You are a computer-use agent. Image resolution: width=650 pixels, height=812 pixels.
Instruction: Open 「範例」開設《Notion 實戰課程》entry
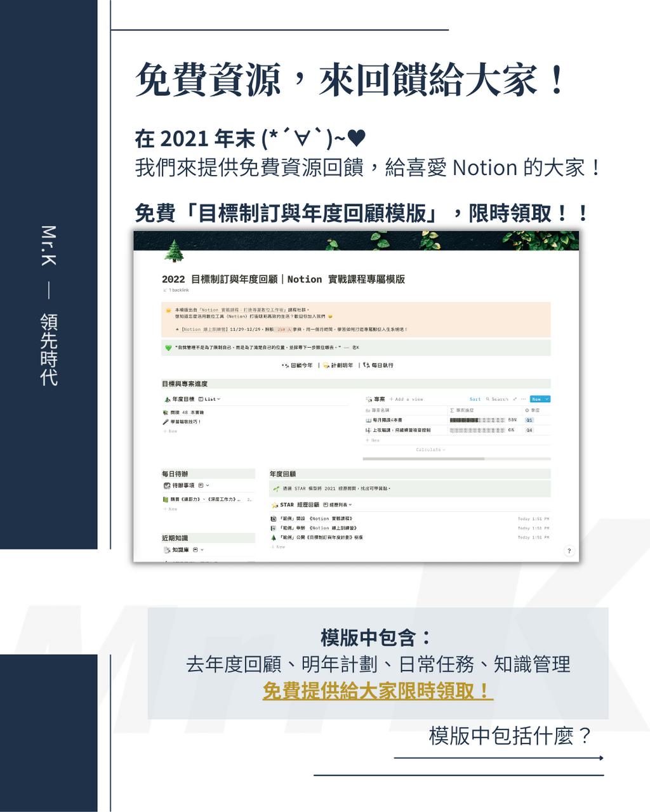click(312, 518)
